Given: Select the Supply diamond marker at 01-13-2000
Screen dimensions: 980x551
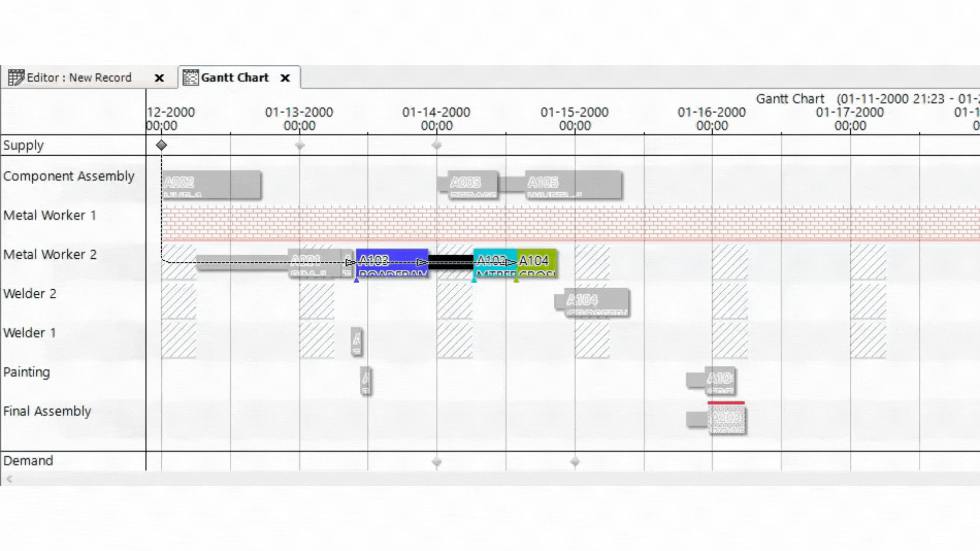Looking at the screenshot, I should coord(300,145).
